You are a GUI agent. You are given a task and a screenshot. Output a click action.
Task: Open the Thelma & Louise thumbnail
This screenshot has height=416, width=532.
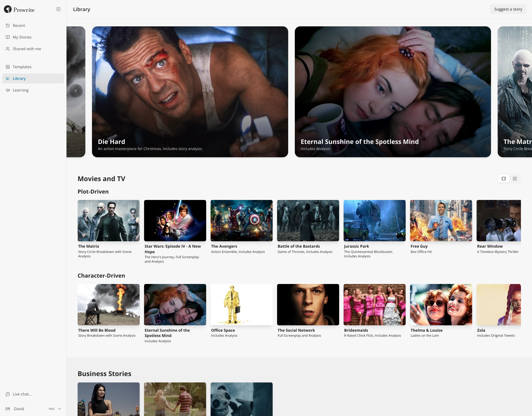[441, 305]
